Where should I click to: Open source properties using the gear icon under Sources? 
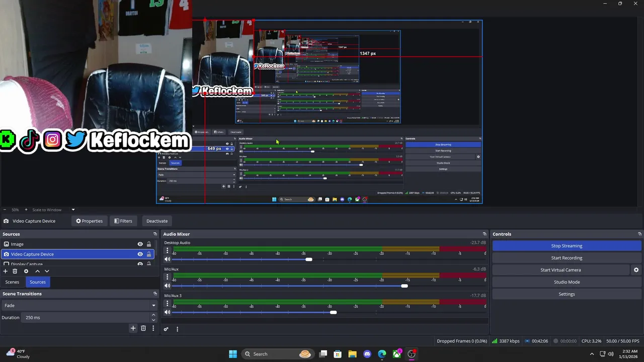(26, 271)
